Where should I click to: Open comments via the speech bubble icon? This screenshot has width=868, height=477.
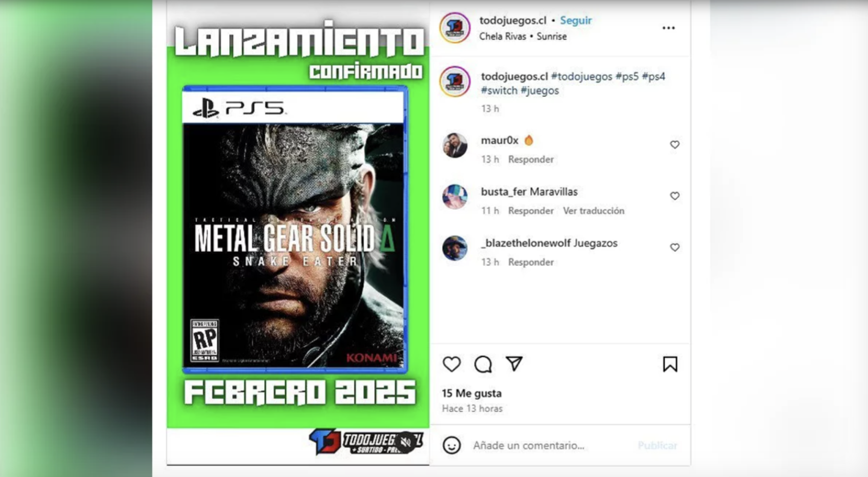point(483,364)
